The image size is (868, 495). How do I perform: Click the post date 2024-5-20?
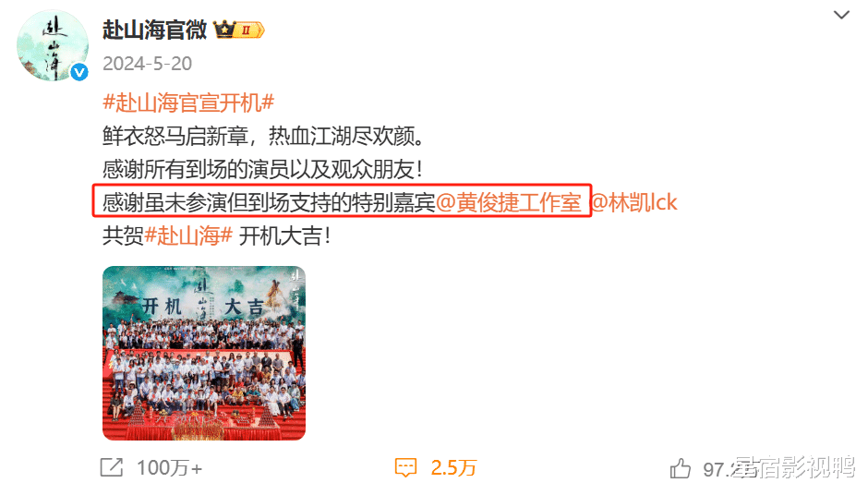[147, 64]
